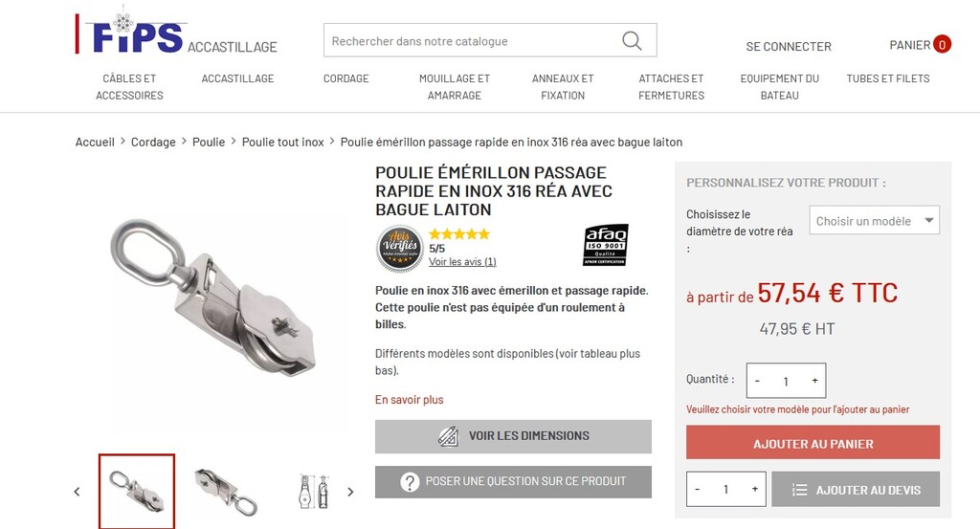Screen dimensions: 980x529
Task: Open the cart via the Panier counter badge
Action: coord(942,44)
